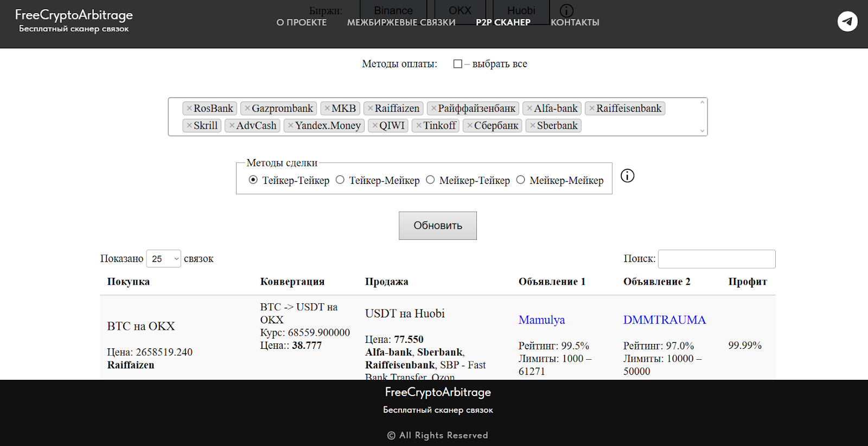Viewport: 868px width, 446px height.
Task: Open the О ПРОЕКТЕ menu item
Action: pos(302,22)
